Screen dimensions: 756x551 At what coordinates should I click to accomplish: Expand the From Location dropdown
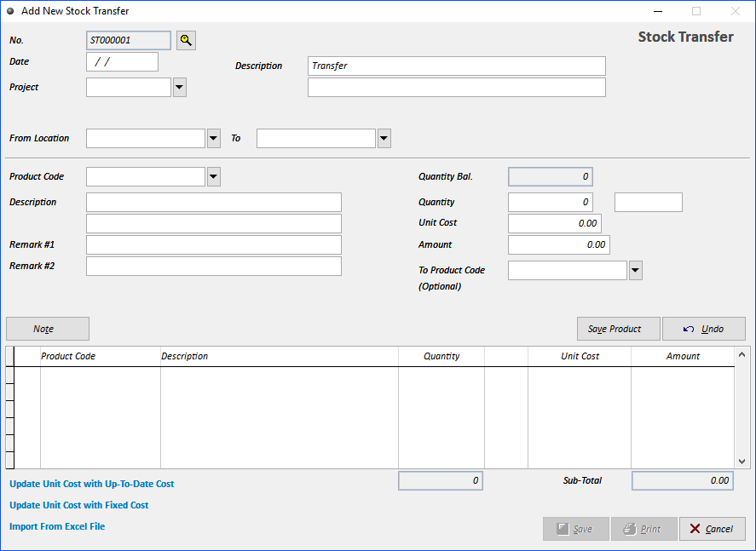214,138
